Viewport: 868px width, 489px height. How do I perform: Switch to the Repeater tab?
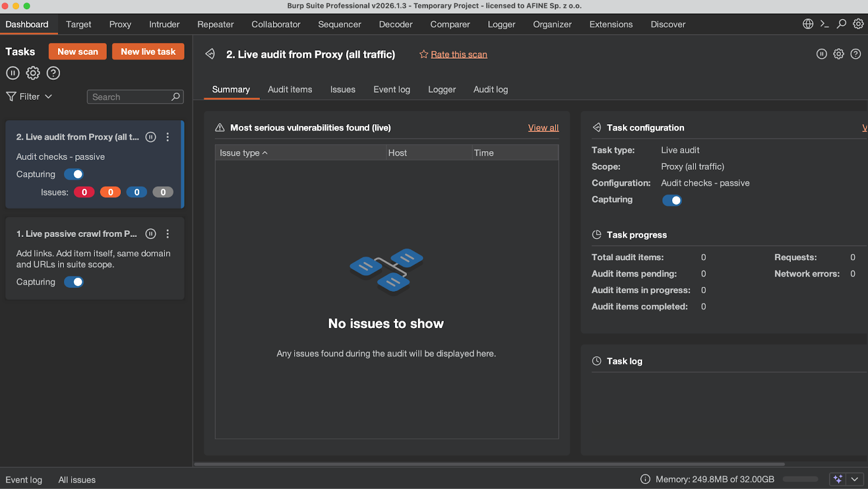point(215,24)
